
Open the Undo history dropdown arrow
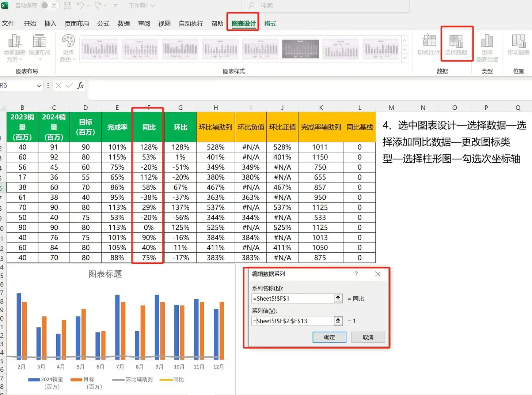click(88, 5)
